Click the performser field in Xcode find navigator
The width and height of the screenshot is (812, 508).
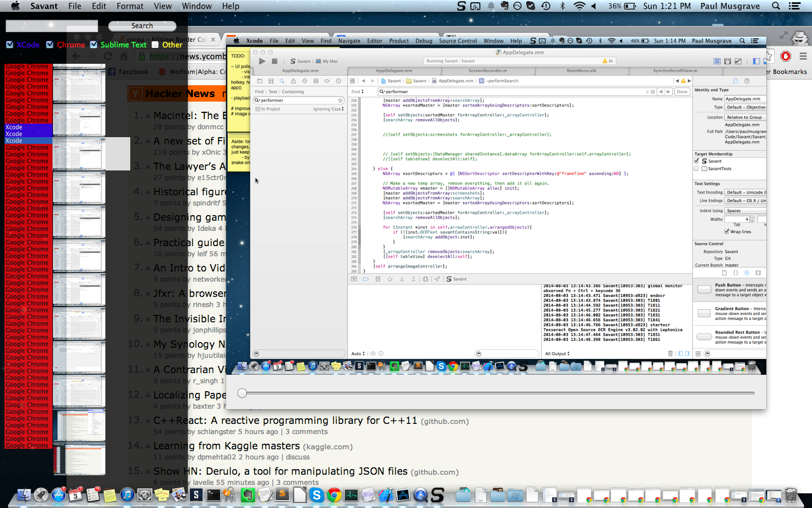[x=299, y=100]
